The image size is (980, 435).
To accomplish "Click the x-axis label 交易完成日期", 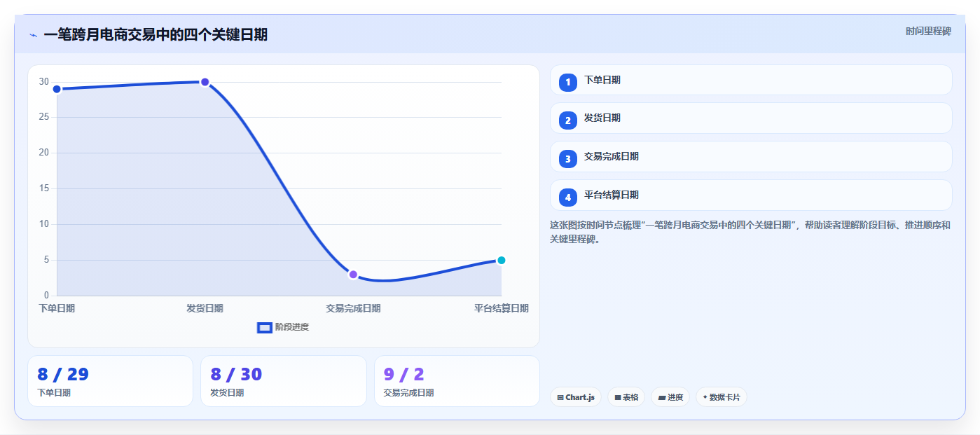I will 353,308.
